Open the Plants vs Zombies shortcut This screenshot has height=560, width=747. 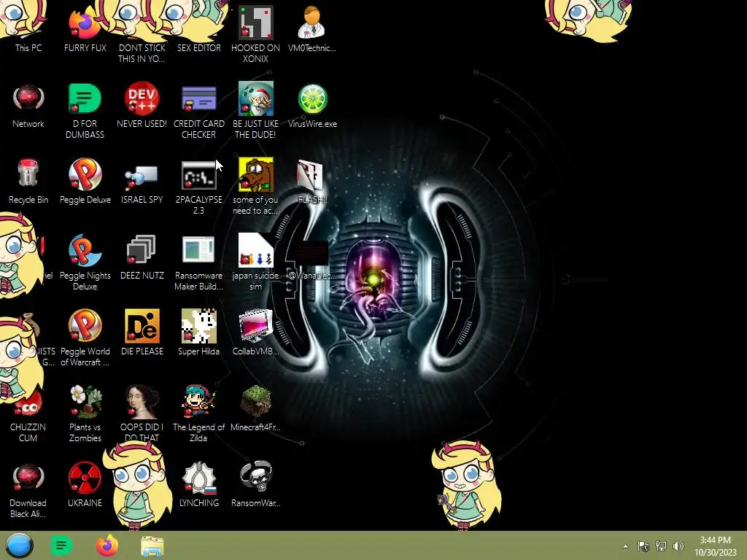pos(85,414)
